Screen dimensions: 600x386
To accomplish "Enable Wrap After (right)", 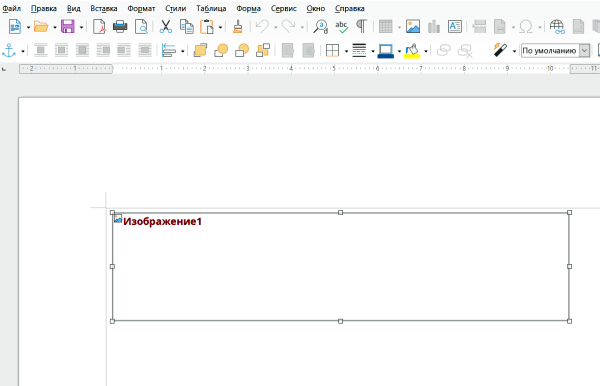I will [124, 50].
